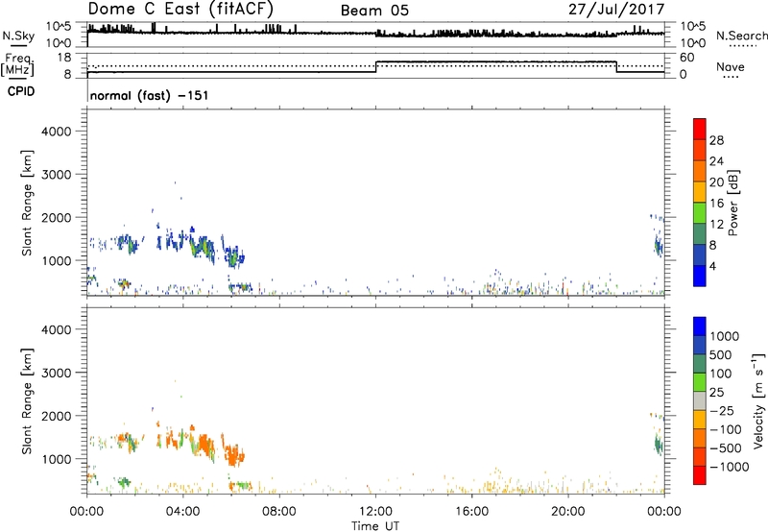Click the 'Beam 05' label
This screenshot has height=532, width=768.
374,11
